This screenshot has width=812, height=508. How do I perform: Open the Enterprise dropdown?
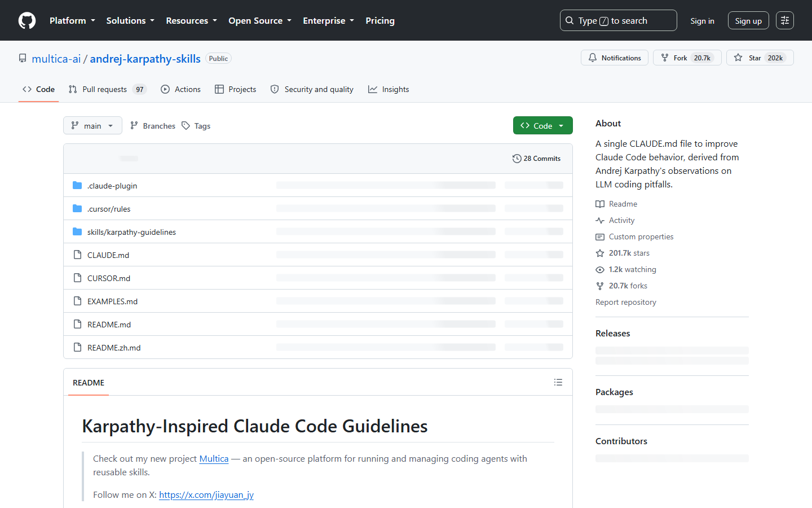pos(328,20)
